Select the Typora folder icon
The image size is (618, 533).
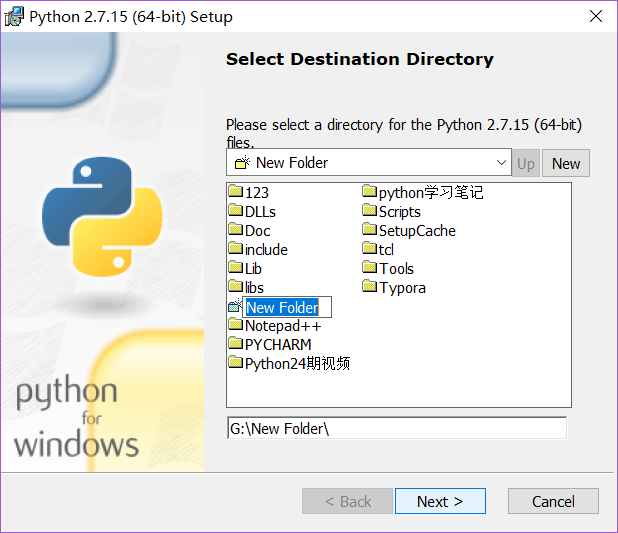[x=370, y=286]
